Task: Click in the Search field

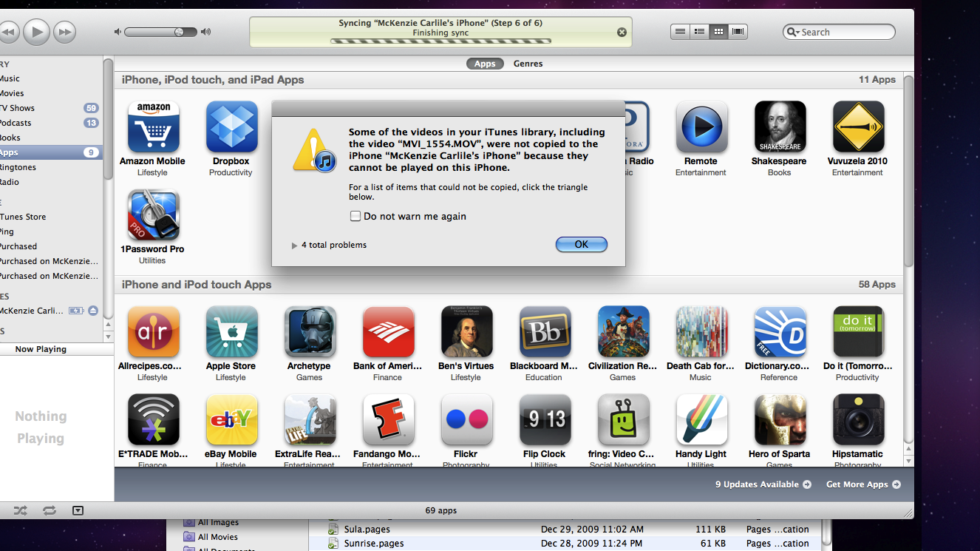Action: pos(839,32)
